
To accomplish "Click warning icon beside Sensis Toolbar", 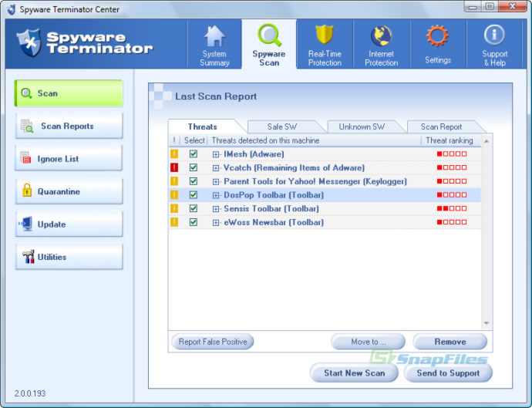I will (x=174, y=208).
